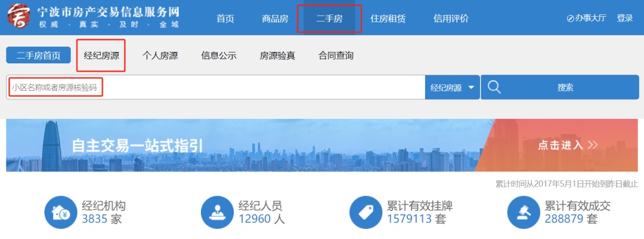Open the 自主交易一站式指引 banner

322,145
